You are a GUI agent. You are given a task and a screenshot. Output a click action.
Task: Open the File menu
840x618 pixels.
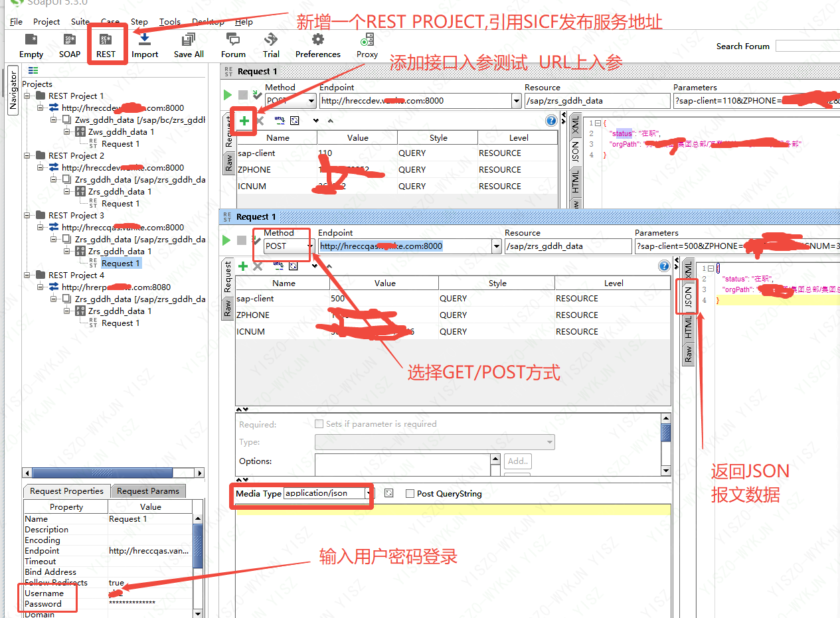tap(16, 21)
